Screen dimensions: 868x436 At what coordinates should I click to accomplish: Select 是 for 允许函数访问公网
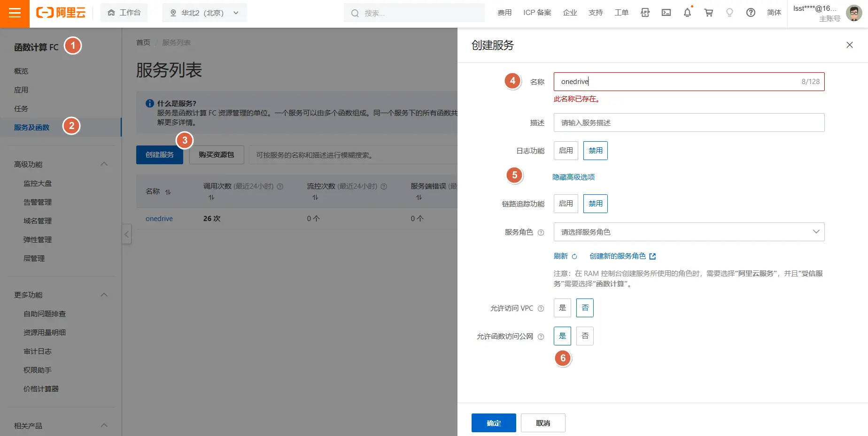tap(562, 336)
